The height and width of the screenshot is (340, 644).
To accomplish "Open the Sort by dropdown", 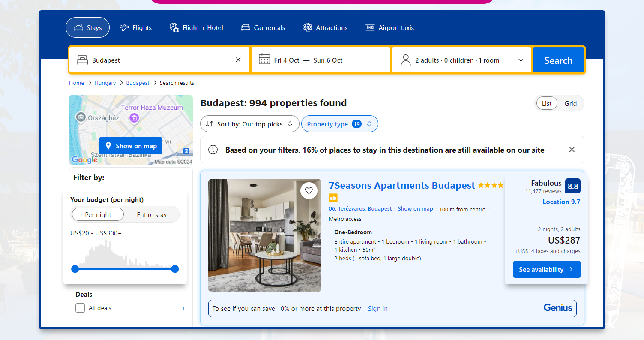I will [x=249, y=123].
